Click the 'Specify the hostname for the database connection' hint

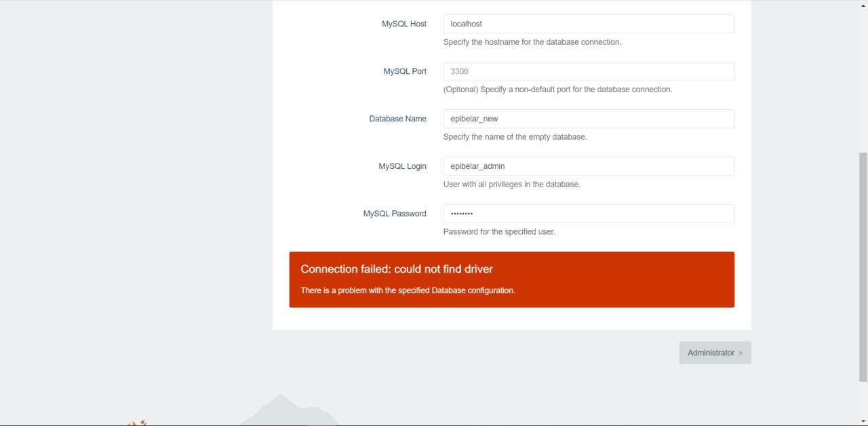click(532, 42)
